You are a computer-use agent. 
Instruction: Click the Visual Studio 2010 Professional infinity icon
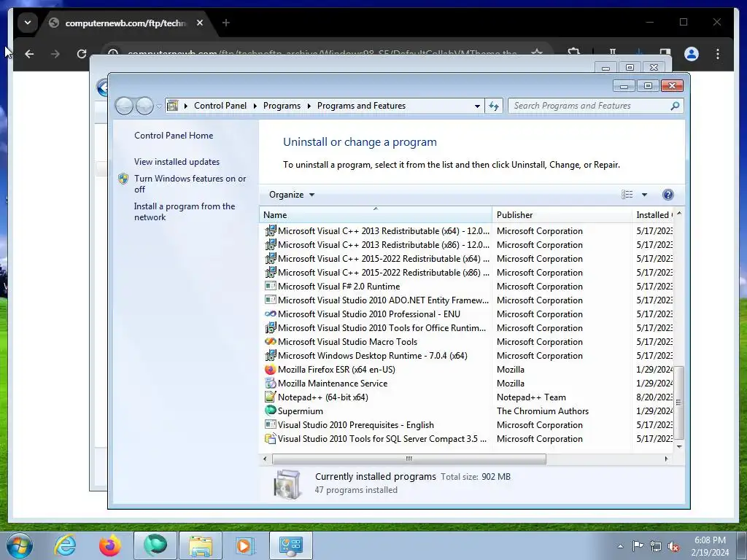(270, 314)
